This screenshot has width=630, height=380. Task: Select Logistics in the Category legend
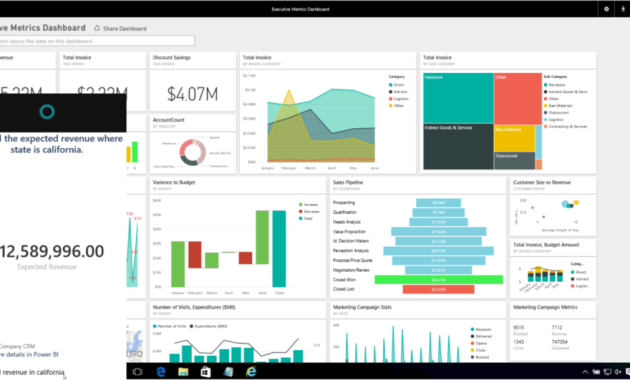[399, 98]
